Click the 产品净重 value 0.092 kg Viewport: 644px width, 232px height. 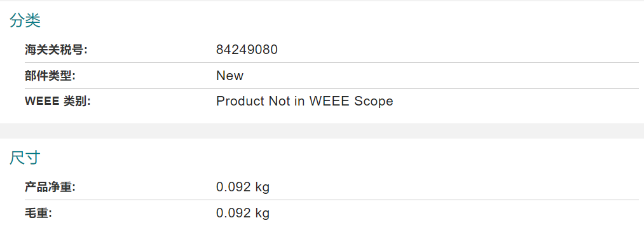tap(243, 188)
